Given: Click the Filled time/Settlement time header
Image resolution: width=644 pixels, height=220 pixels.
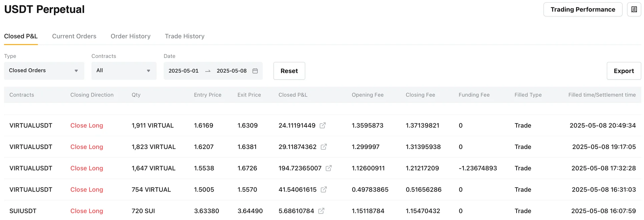Looking at the screenshot, I should click(602, 95).
